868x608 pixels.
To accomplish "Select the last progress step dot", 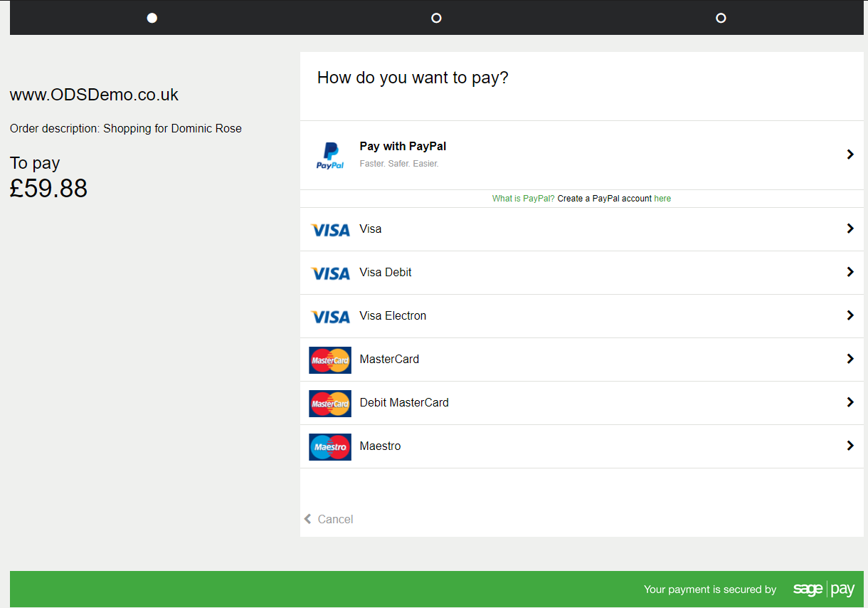I will tap(721, 18).
